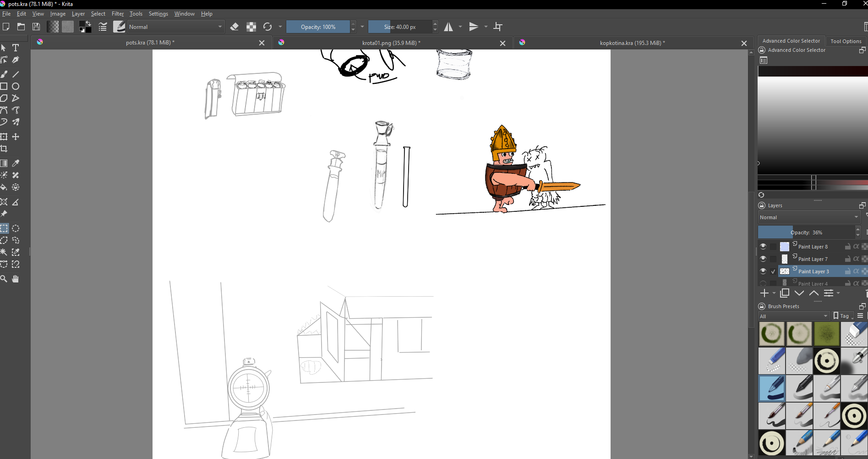Open the brush preset tag filter dropdown
The image size is (868, 459).
pos(794,316)
